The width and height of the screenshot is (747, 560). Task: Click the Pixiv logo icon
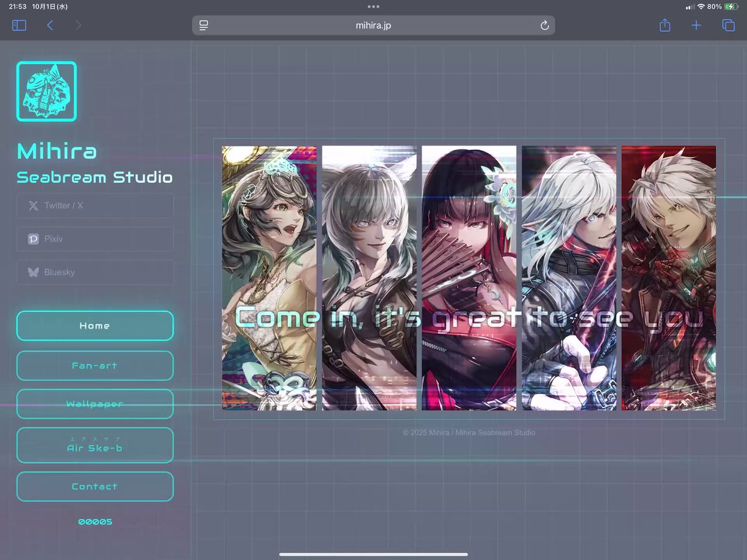point(33,239)
